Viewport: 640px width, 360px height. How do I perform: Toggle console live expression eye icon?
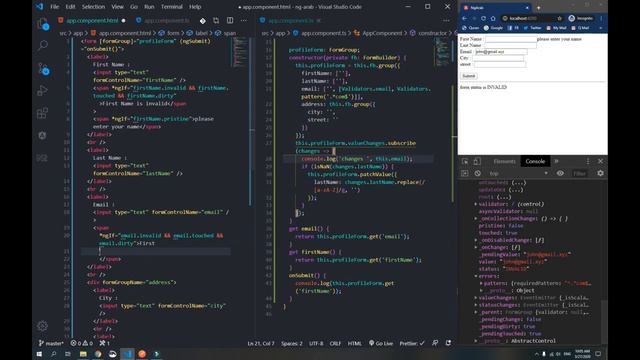[x=560, y=173]
